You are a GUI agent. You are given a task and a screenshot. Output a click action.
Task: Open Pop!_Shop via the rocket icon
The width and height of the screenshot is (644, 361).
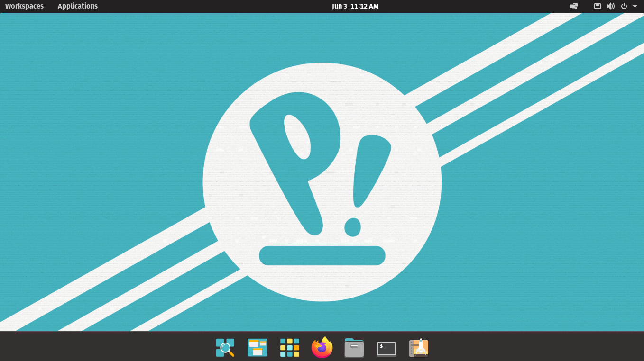tap(419, 347)
